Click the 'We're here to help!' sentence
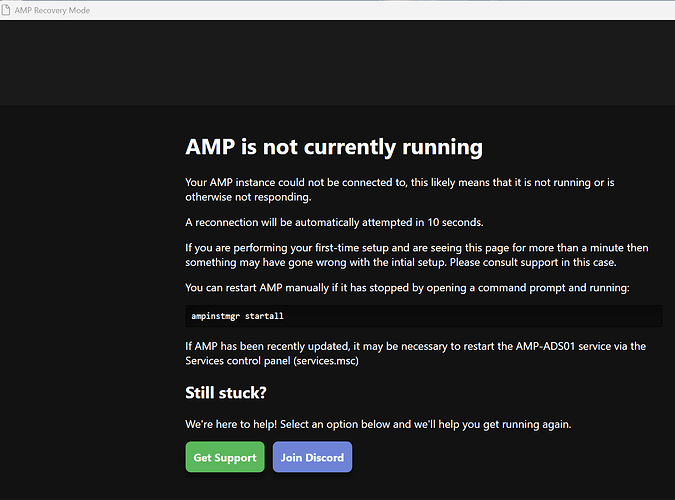The width and height of the screenshot is (675, 500). click(x=378, y=424)
